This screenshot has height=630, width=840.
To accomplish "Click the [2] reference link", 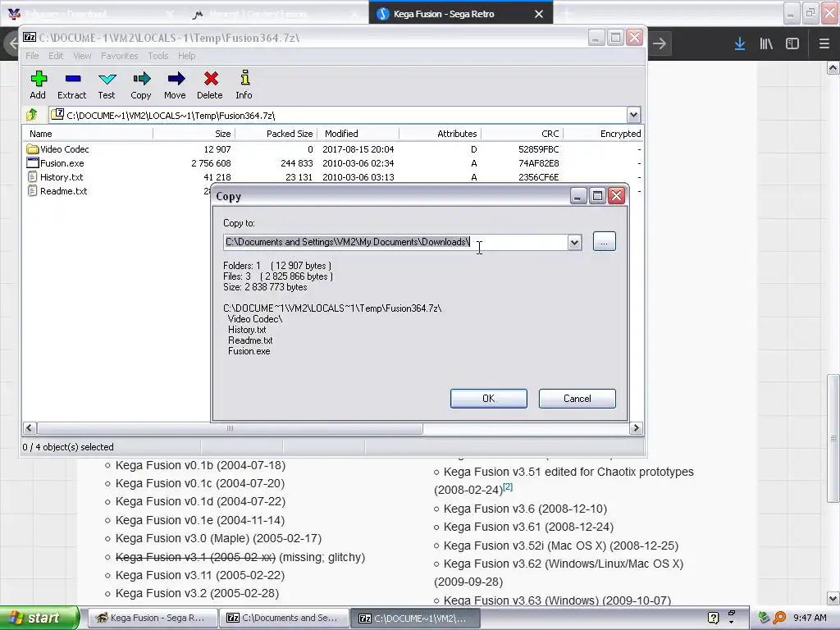I will pos(507,486).
